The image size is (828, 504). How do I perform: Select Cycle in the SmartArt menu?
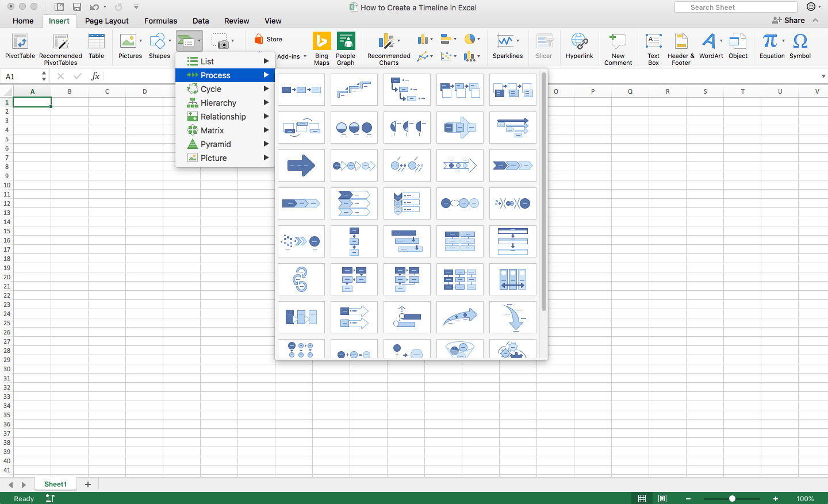click(211, 89)
